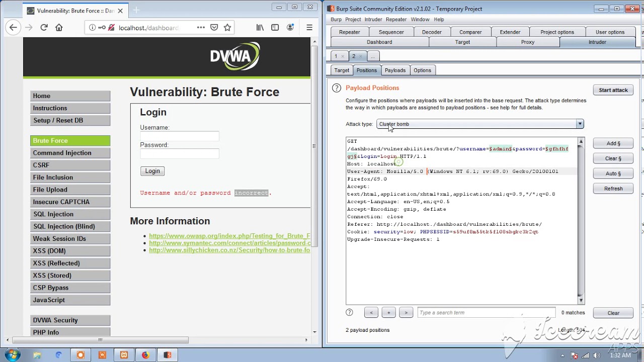This screenshot has height=362, width=644.
Task: Switch to the Payloads sub-tab
Action: 395,70
